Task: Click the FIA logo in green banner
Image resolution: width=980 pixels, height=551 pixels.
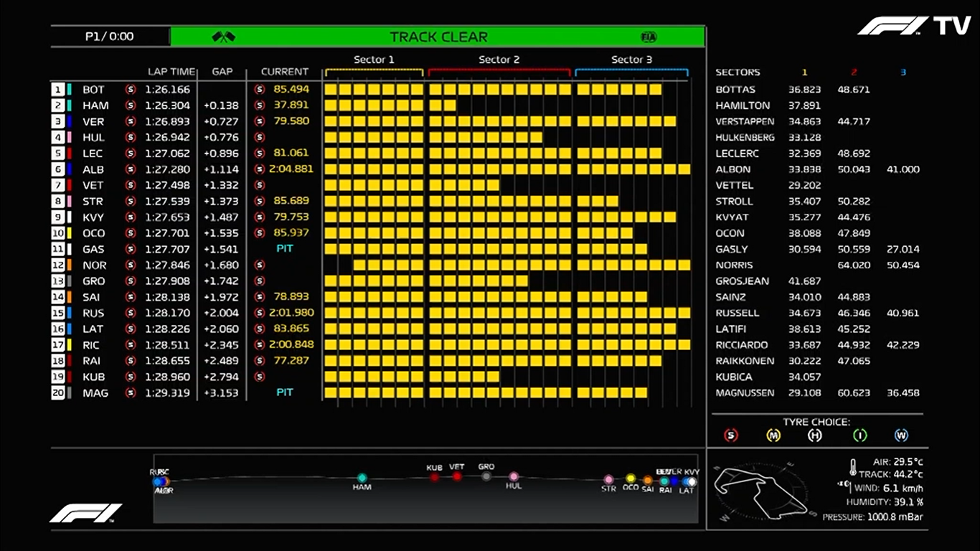Action: click(649, 37)
